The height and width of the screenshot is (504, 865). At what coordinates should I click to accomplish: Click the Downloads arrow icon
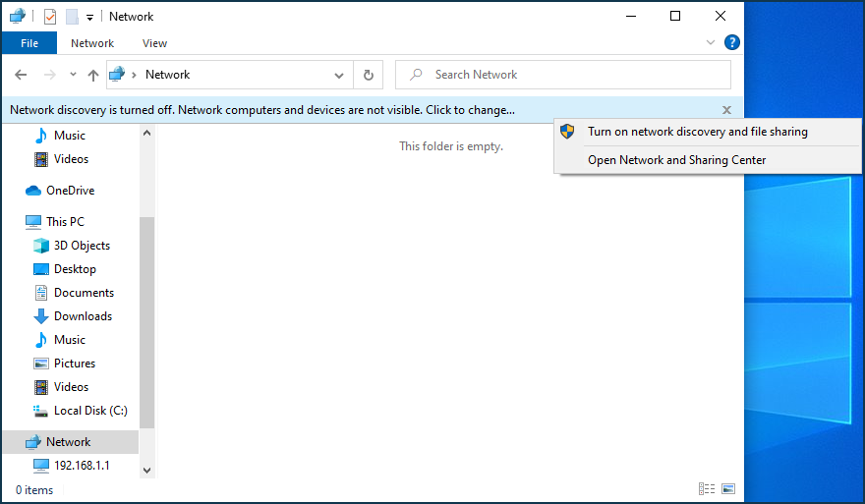[x=41, y=316]
